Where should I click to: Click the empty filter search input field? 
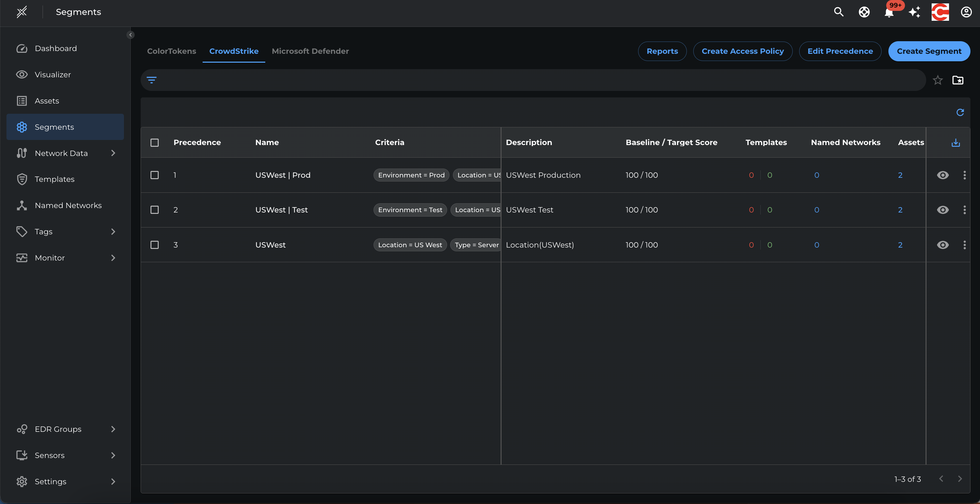[533, 80]
